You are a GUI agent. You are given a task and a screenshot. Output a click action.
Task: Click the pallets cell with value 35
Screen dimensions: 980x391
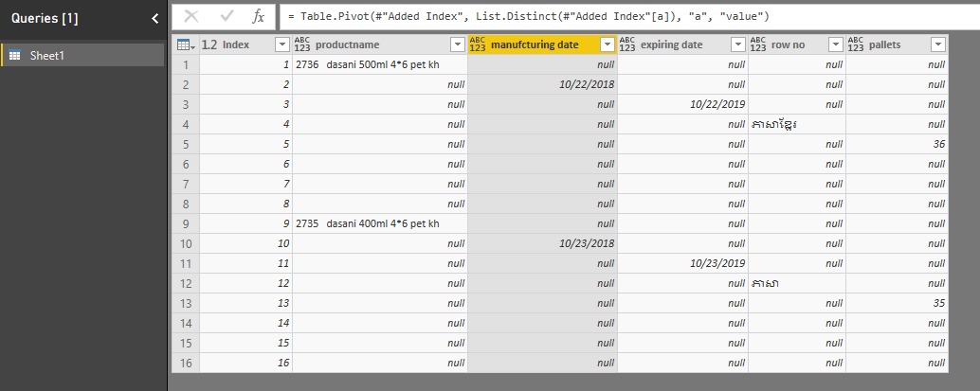[x=897, y=304]
